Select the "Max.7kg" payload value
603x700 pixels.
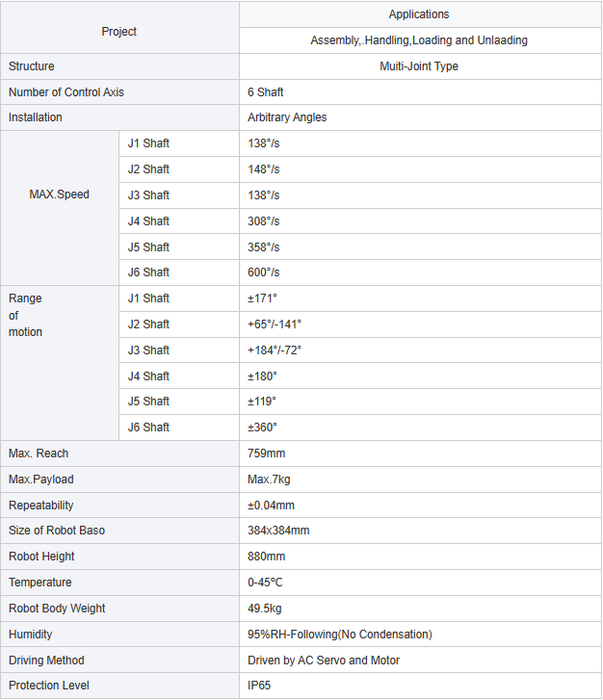(270, 480)
